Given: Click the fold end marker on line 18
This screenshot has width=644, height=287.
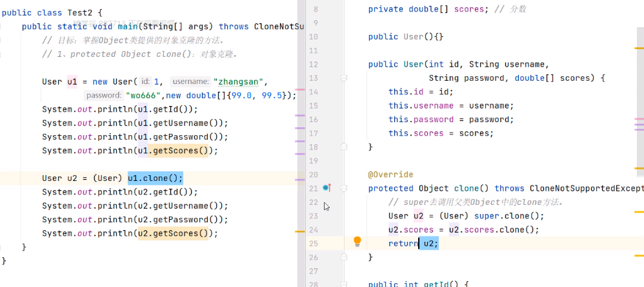Looking at the screenshot, I should click(344, 146).
